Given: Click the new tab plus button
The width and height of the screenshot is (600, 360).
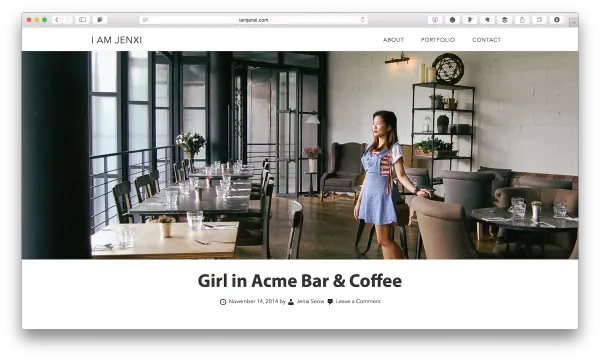Looking at the screenshot, I should click(574, 23).
